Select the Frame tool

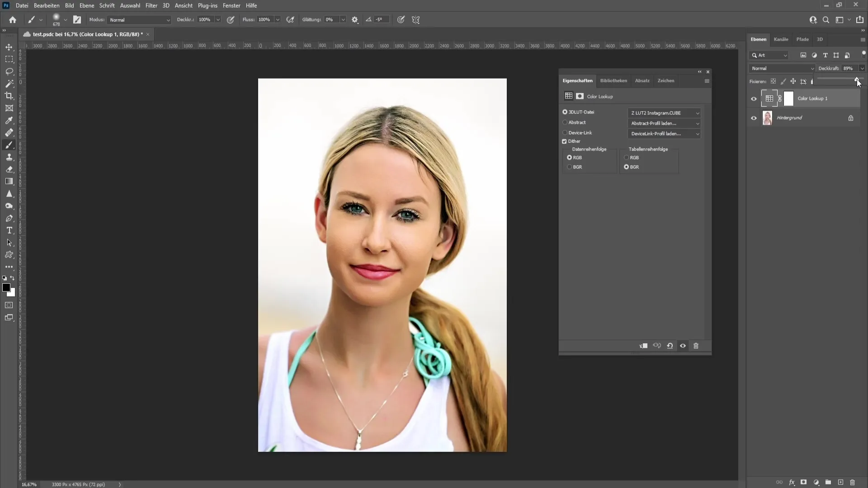coord(9,108)
